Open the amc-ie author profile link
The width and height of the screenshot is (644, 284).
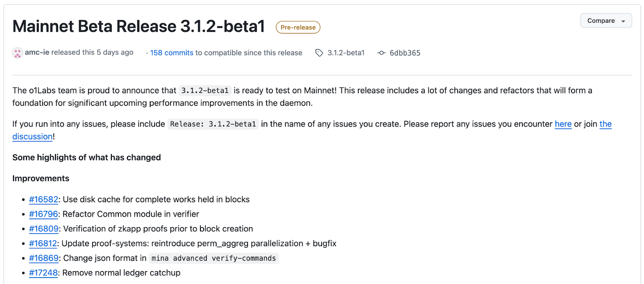pos(37,52)
